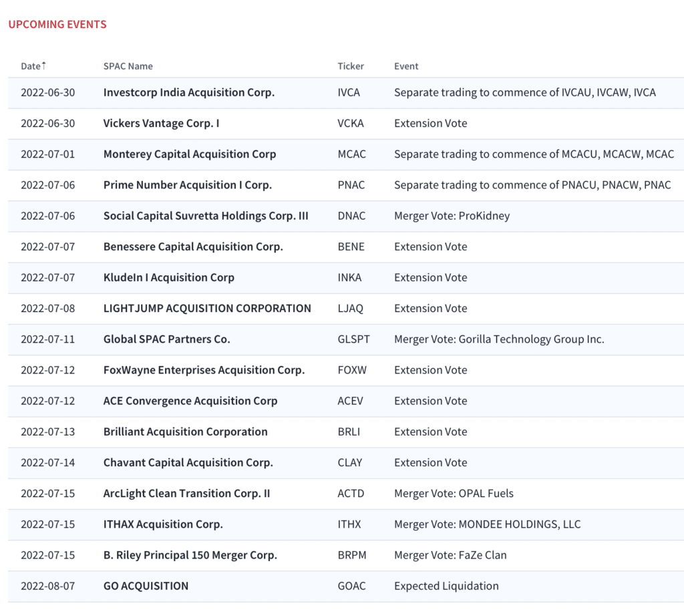Open Monterey Capital Acquisition Corp link
This screenshot has height=616, width=684.
pyautogui.click(x=190, y=154)
